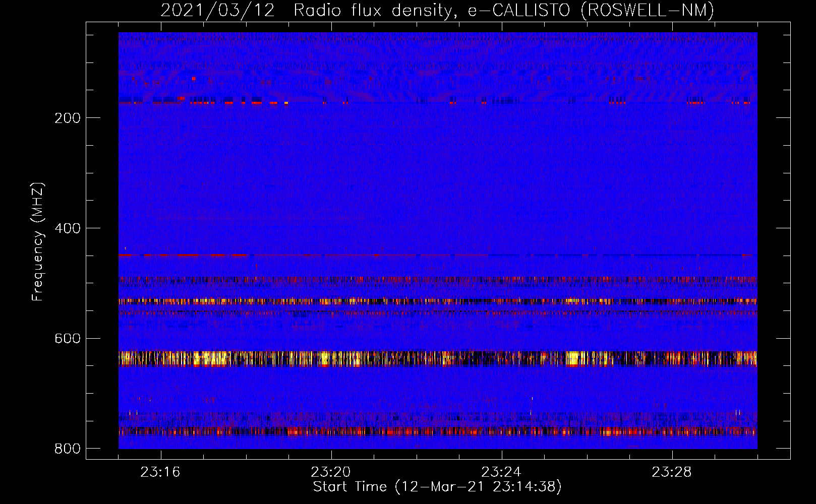Click the 'Start Time (12-Mar-21 23:14:38)' label
The height and width of the screenshot is (504, 816).
(x=437, y=487)
